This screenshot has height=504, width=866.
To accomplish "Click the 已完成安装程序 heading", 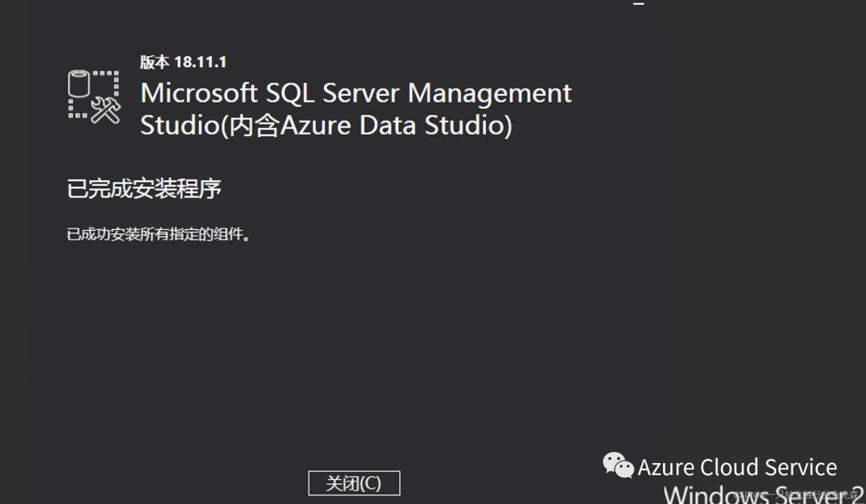I will 144,189.
